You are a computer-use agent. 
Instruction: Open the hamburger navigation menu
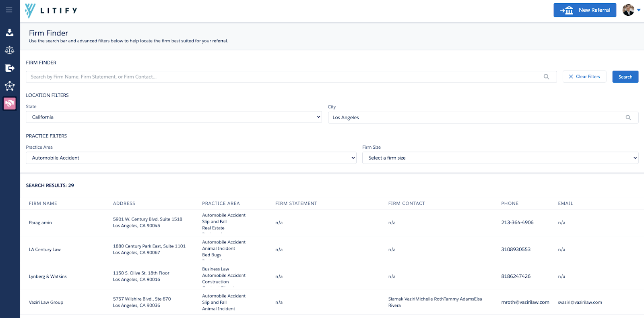[9, 10]
